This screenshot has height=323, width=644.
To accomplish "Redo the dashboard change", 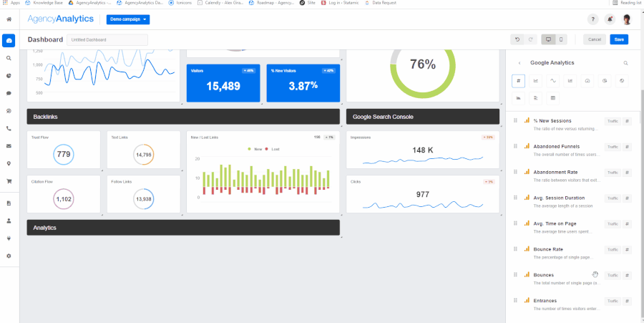I will click(530, 39).
